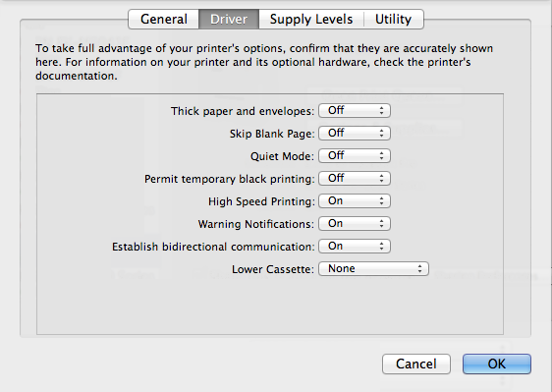Expand the Lower Cassette dropdown
Image resolution: width=552 pixels, height=392 pixels.
[x=373, y=269]
